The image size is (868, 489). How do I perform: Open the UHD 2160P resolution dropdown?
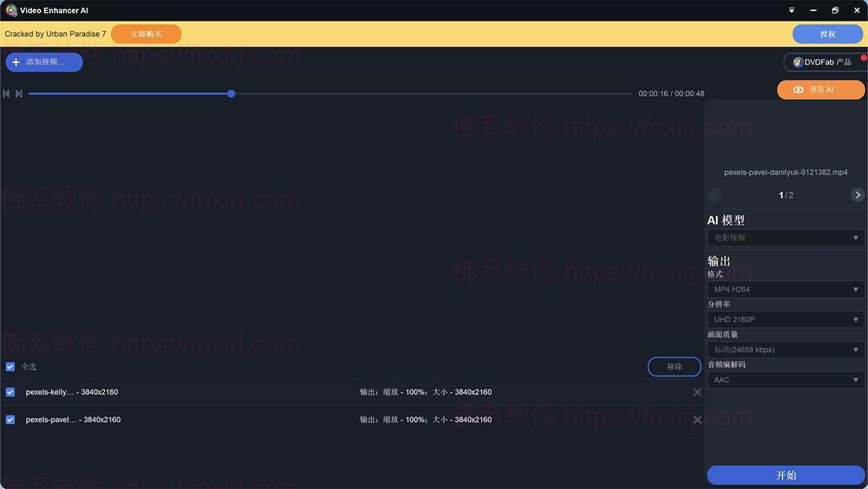(785, 320)
